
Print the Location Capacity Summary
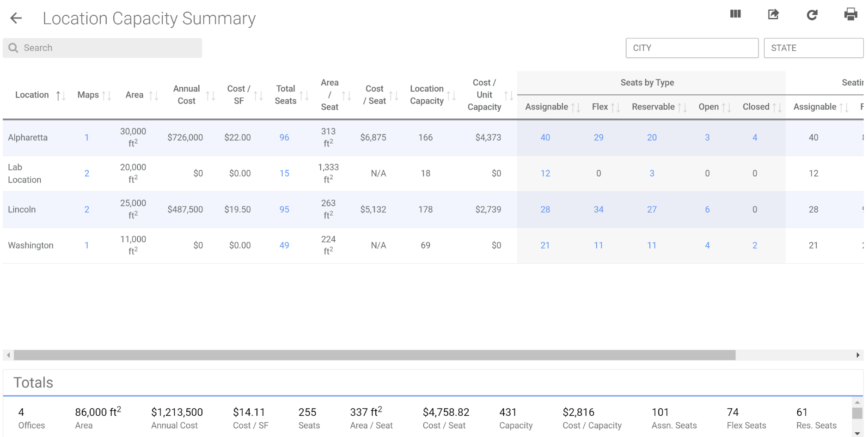[x=850, y=14]
